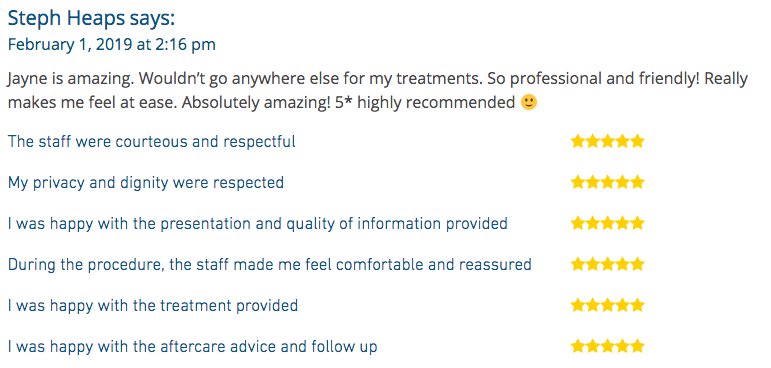Click star rating for comfortable and reassured

607,265
